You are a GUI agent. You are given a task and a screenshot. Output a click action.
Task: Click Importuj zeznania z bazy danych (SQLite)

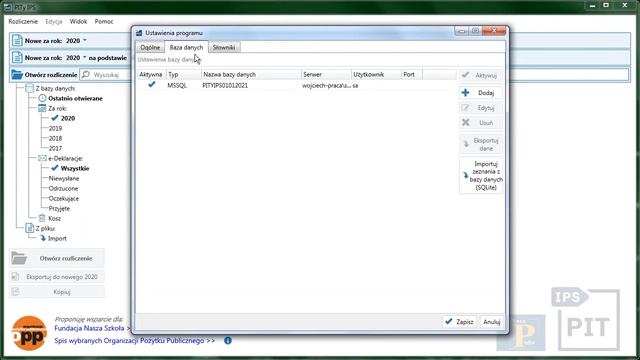click(x=481, y=176)
